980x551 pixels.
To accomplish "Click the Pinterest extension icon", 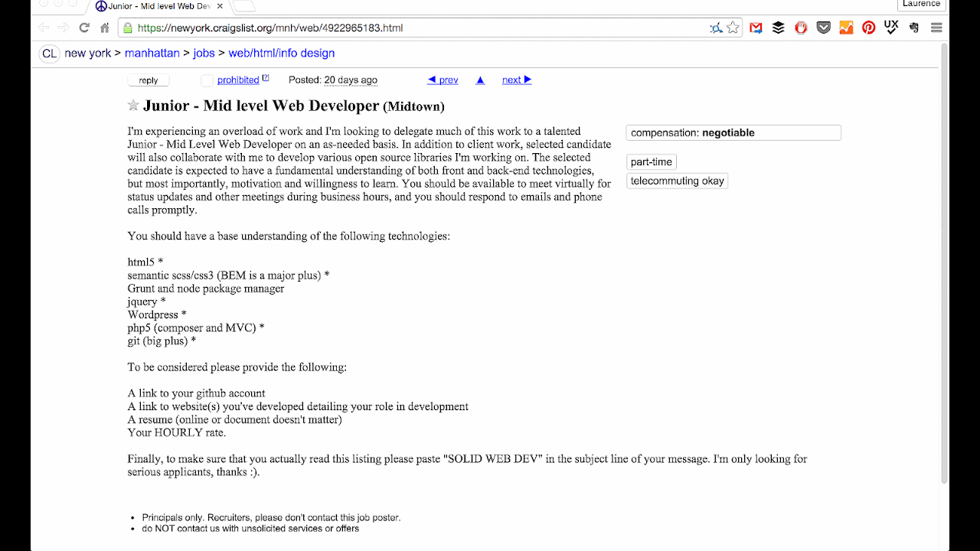I will coord(868,28).
